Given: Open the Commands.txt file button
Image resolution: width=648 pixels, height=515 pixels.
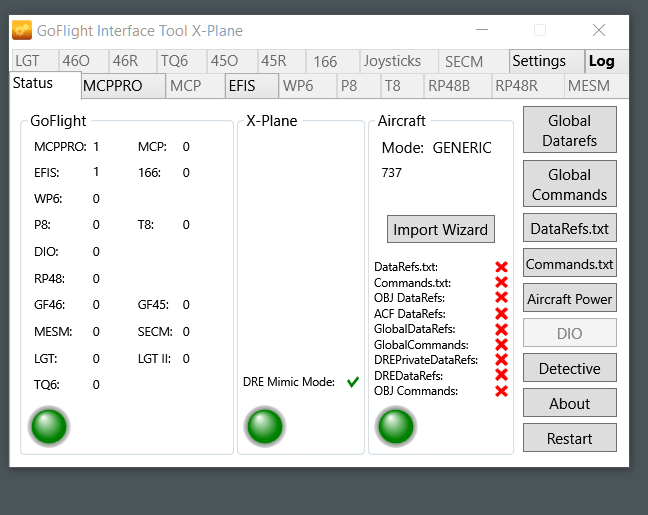Looking at the screenshot, I should [x=569, y=264].
